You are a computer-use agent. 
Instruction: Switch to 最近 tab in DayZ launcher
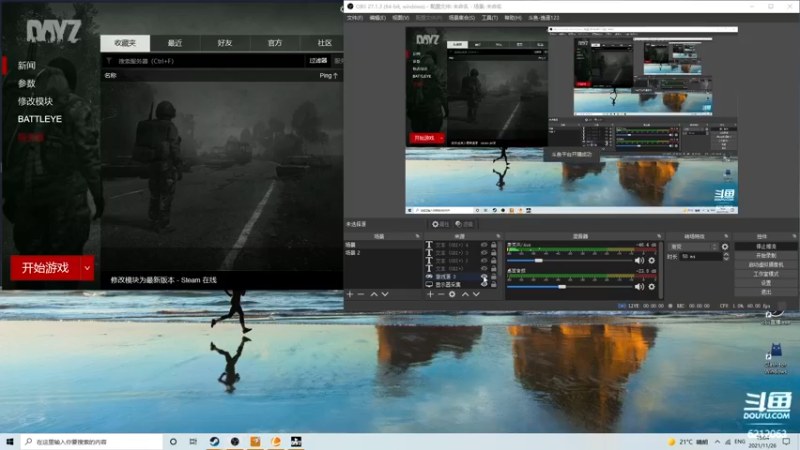pyautogui.click(x=175, y=43)
